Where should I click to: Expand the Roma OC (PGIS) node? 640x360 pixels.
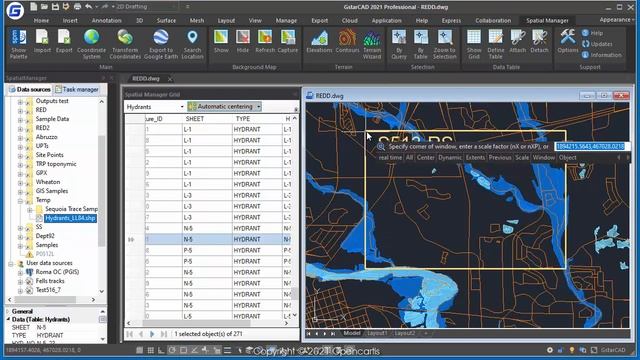click(20, 272)
